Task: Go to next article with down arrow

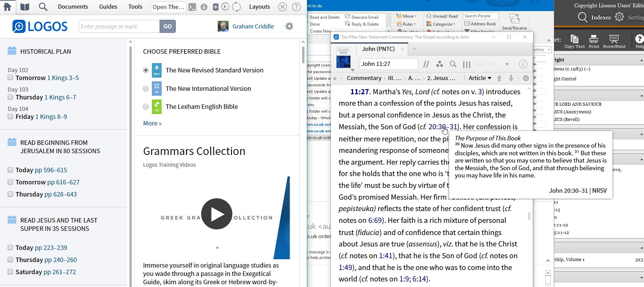Action: (511, 78)
